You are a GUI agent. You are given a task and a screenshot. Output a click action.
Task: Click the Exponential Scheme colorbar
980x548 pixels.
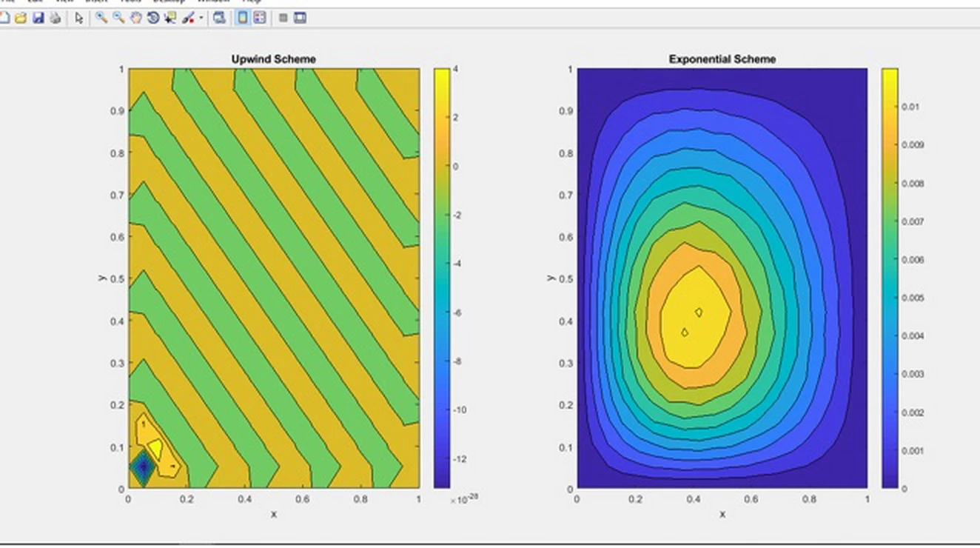890,278
